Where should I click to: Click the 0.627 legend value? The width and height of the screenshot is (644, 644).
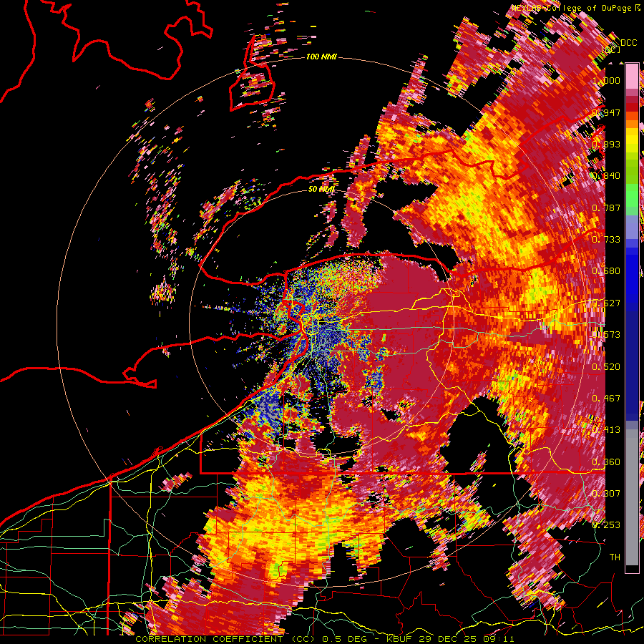(606, 303)
